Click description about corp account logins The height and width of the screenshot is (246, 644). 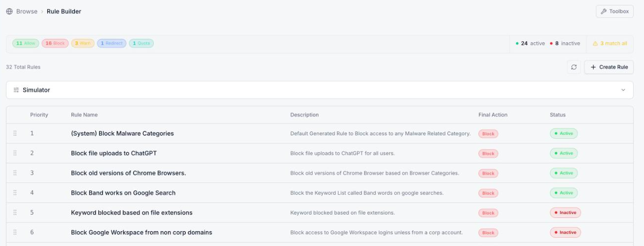click(x=376, y=232)
